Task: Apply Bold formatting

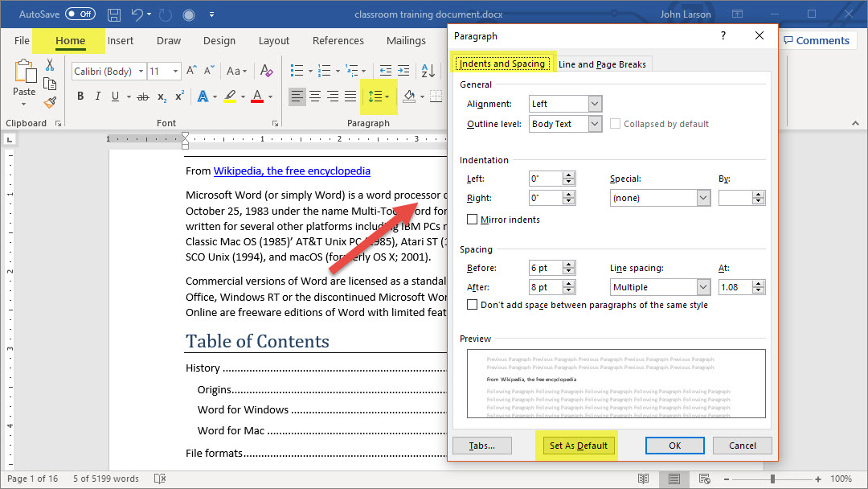Action: coord(80,97)
